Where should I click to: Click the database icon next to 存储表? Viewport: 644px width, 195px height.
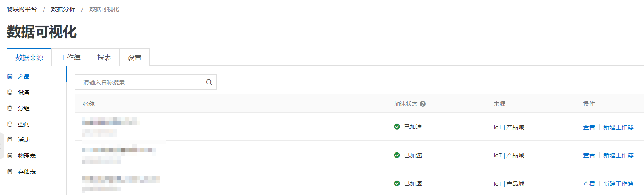point(10,171)
